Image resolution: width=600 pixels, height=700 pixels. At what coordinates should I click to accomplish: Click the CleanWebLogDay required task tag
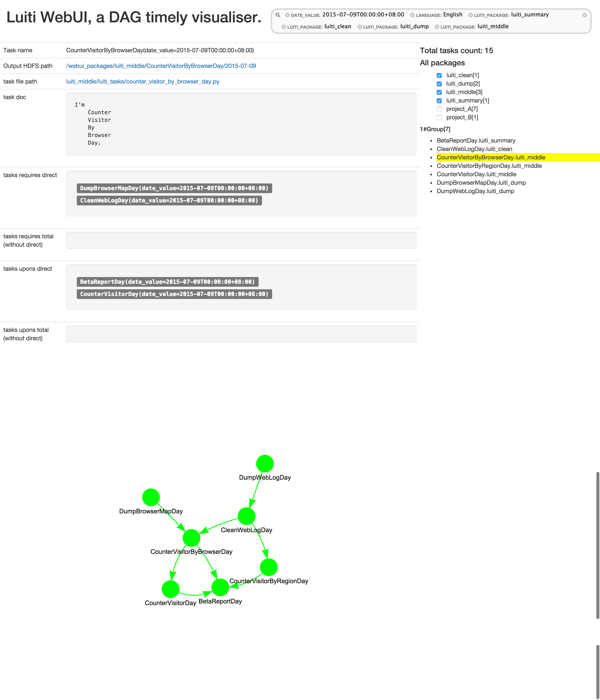[169, 200]
